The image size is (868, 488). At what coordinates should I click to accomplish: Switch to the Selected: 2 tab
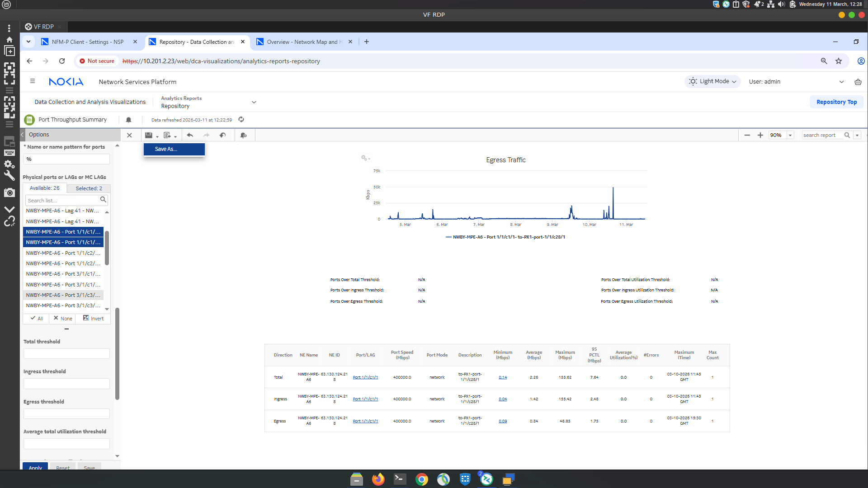click(x=89, y=188)
